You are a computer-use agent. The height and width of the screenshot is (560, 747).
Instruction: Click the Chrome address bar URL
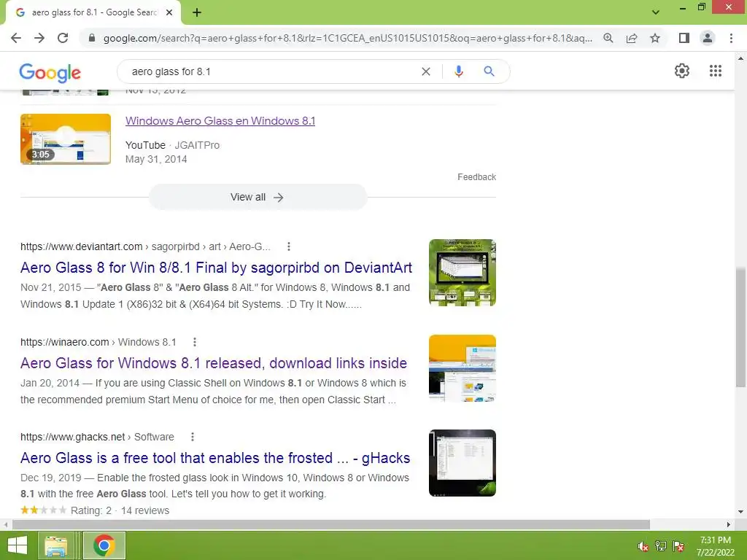coord(348,38)
